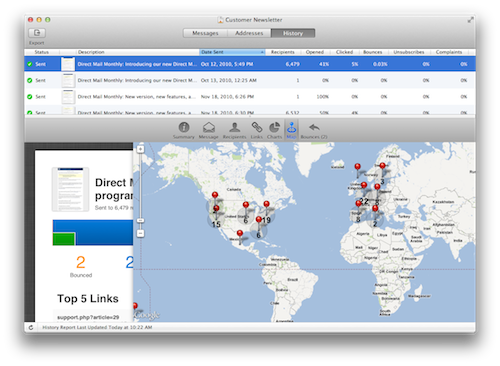Select the History tab
Image resolution: width=500 pixels, height=366 pixels.
pyautogui.click(x=293, y=33)
